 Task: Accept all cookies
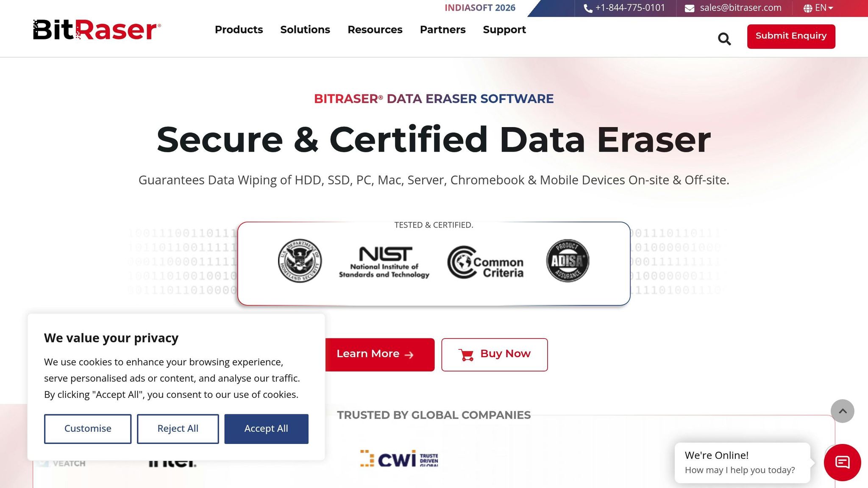coord(266,429)
